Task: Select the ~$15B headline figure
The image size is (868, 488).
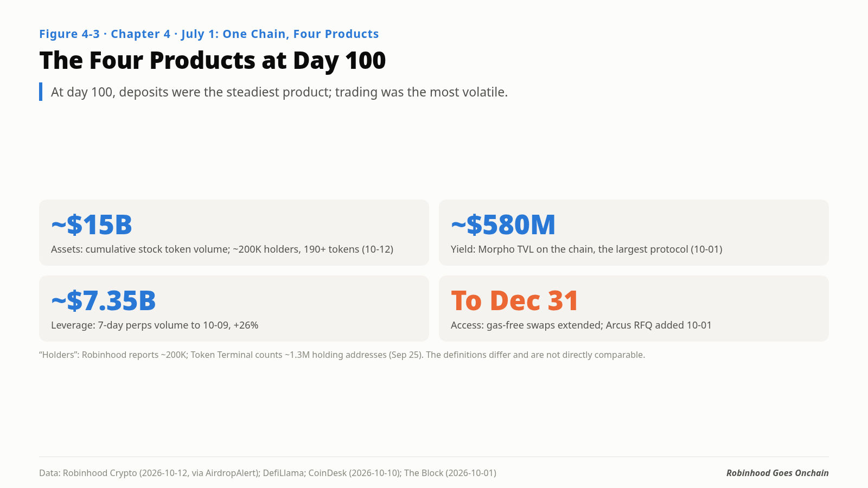Action: (x=92, y=224)
